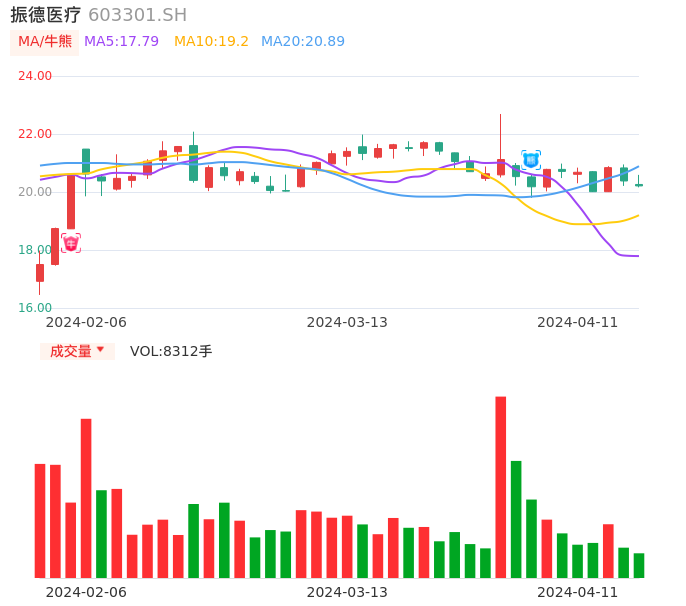Image resolution: width=686 pixels, height=606 pixels.
Task: Click the 振德医疗 stock name
Action: pyautogui.click(x=45, y=14)
